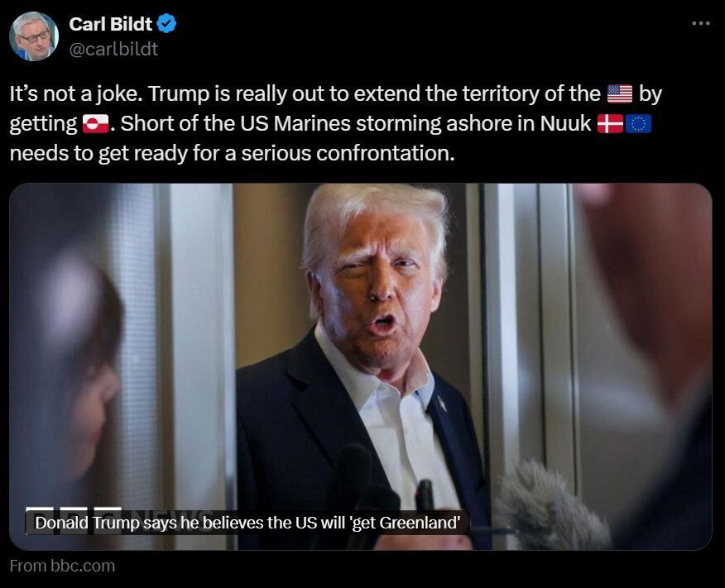This screenshot has width=725, height=588.
Task: Open Carl Bildt's profile avatar
Action: (x=34, y=36)
